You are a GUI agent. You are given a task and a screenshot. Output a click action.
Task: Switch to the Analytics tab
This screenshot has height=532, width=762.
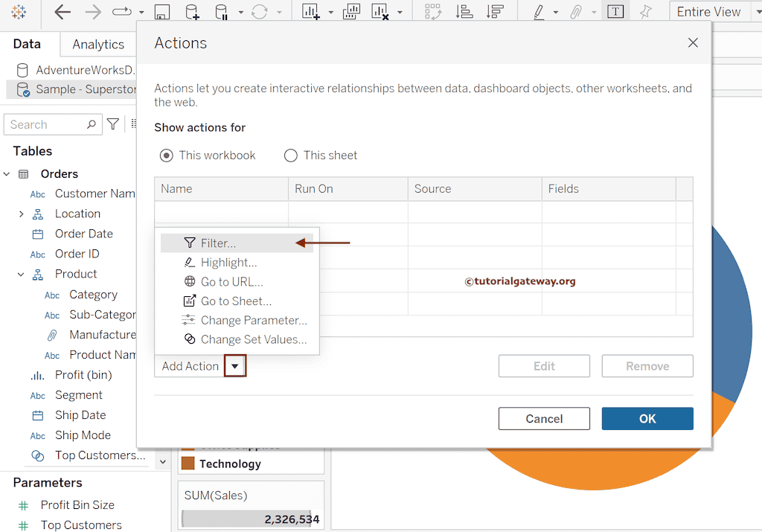point(98,45)
